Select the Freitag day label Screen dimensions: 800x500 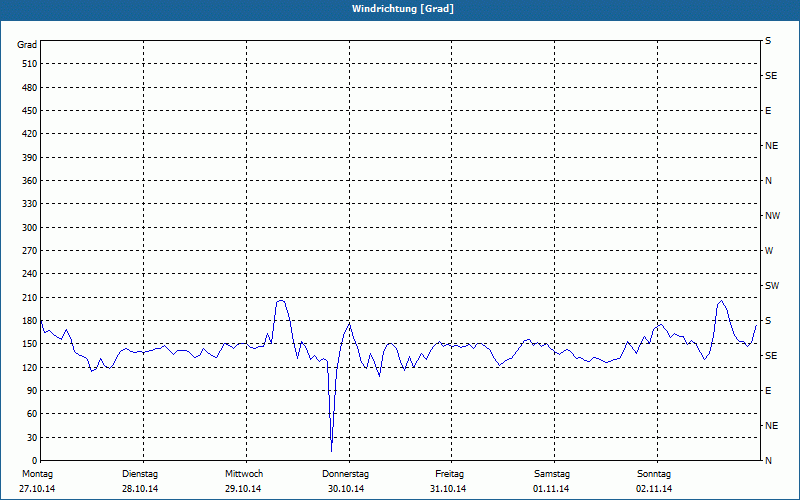449,474
